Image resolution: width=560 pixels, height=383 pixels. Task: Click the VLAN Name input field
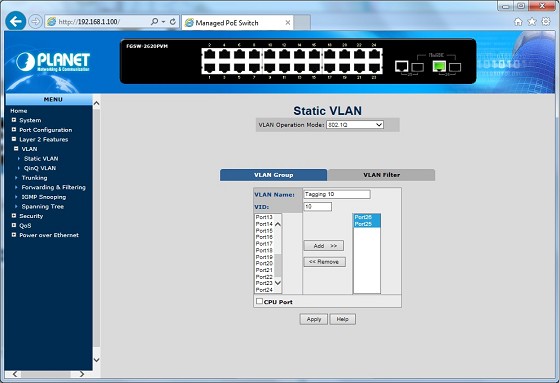pyautogui.click(x=337, y=194)
